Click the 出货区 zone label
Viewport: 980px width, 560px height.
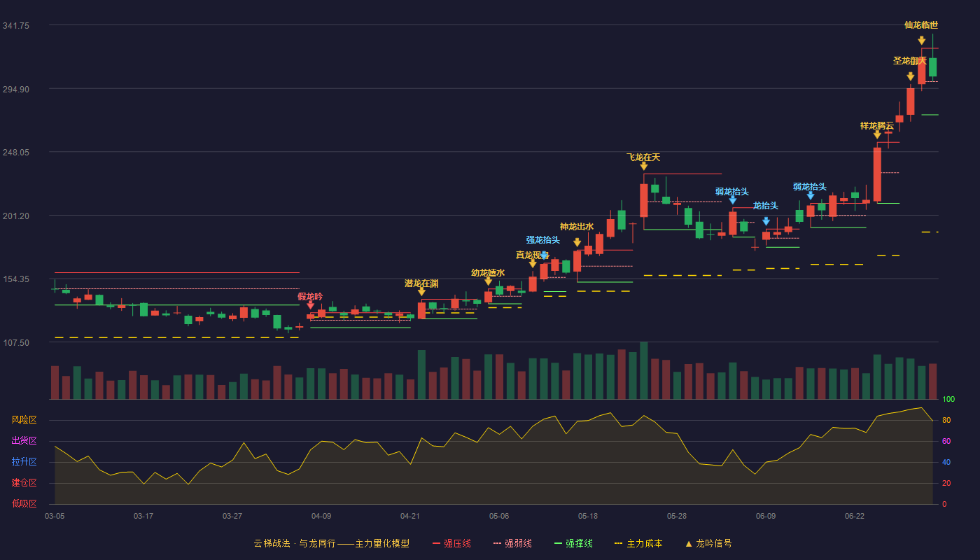point(24,441)
